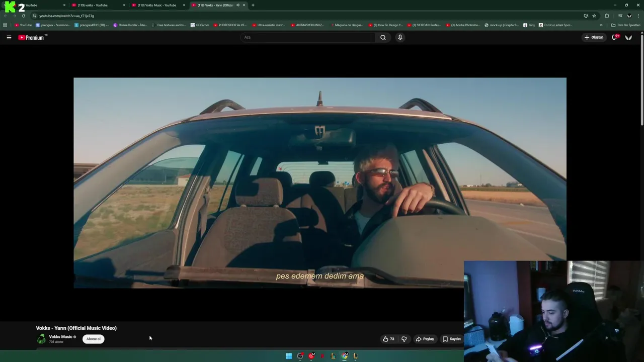644x362 pixels.
Task: Open the 'mock-up | GraphicB...' bookmark
Action: coord(502,25)
